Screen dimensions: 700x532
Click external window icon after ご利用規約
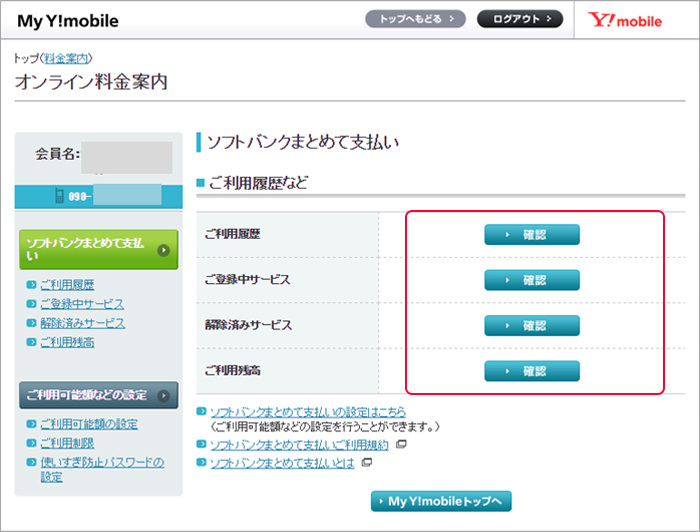401,444
